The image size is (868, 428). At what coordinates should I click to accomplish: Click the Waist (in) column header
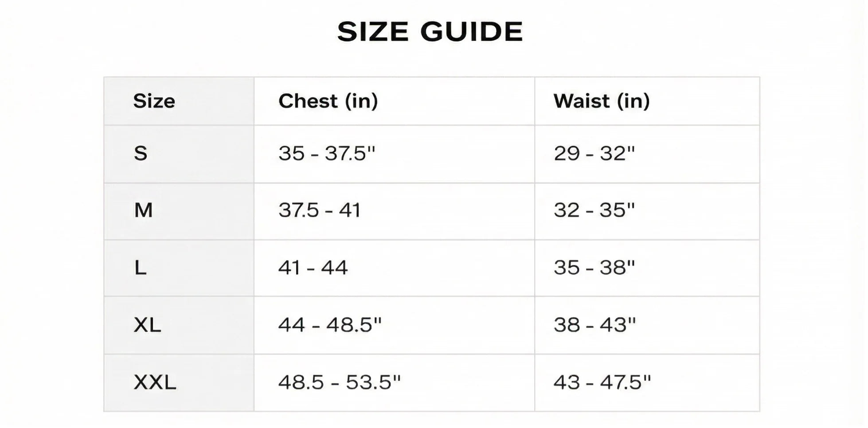602,101
